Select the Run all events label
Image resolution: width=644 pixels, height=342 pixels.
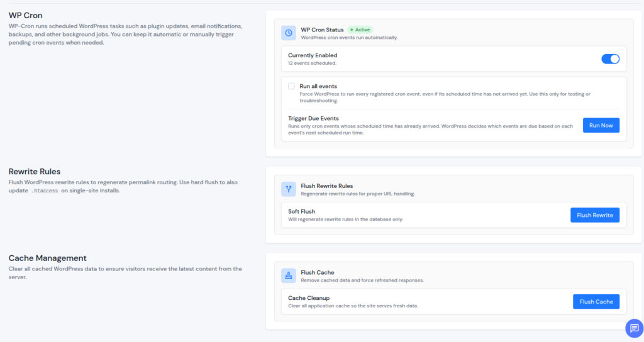pyautogui.click(x=318, y=86)
